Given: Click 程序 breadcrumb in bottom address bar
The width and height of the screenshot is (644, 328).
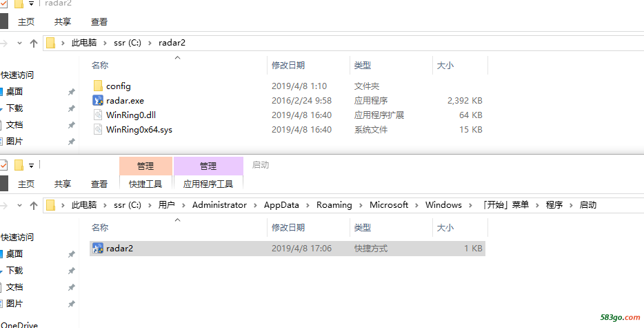Looking at the screenshot, I should point(554,205).
